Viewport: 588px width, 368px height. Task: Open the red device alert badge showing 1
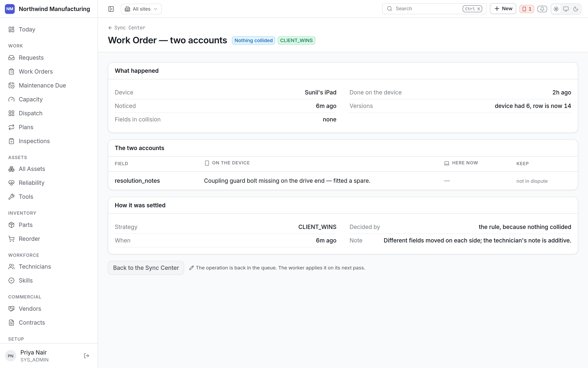[527, 9]
